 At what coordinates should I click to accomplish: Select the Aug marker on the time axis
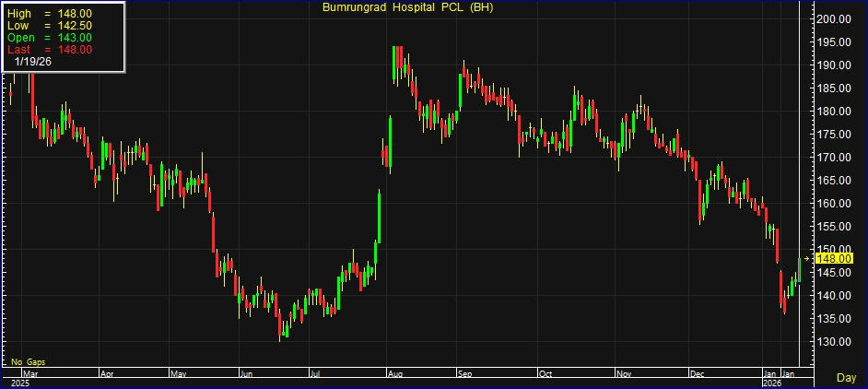(x=397, y=375)
